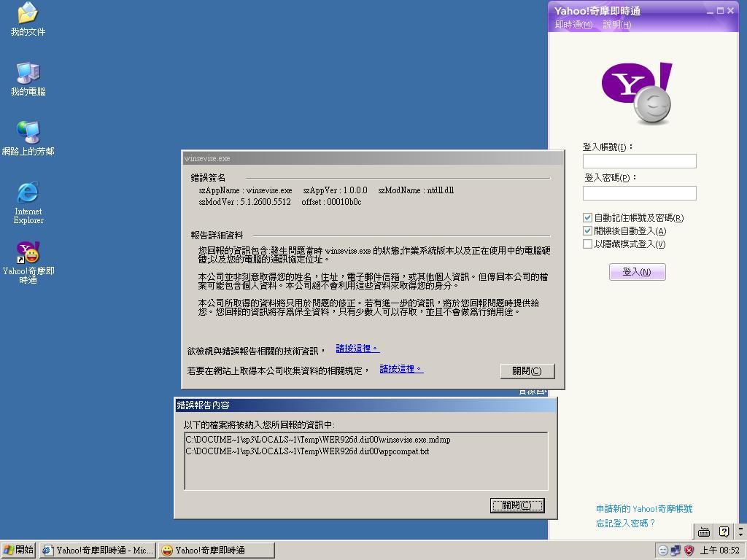Switch to the Yahoo!奇摩即時通 smiley taskbar button

pos(217,551)
